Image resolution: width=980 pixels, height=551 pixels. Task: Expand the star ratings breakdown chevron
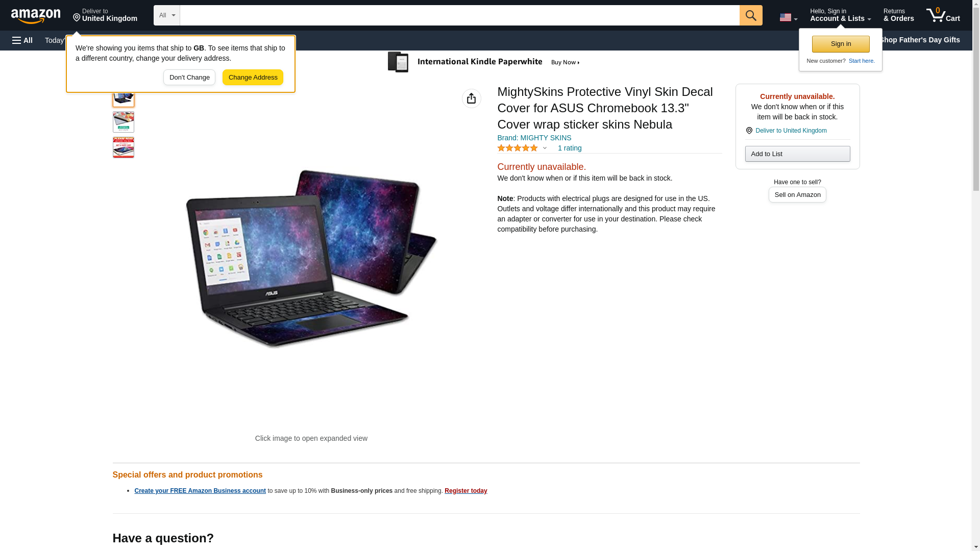pyautogui.click(x=545, y=148)
